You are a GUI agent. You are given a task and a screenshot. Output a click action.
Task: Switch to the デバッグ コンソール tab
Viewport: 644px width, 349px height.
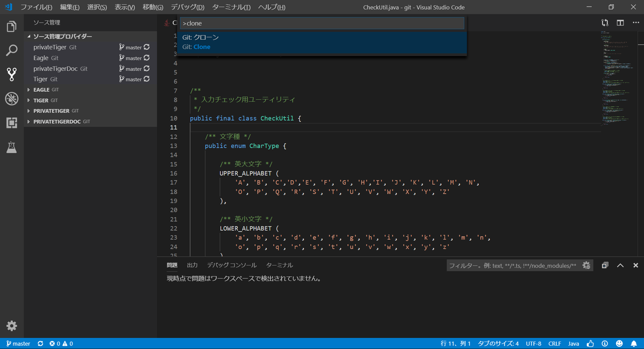pos(232,265)
